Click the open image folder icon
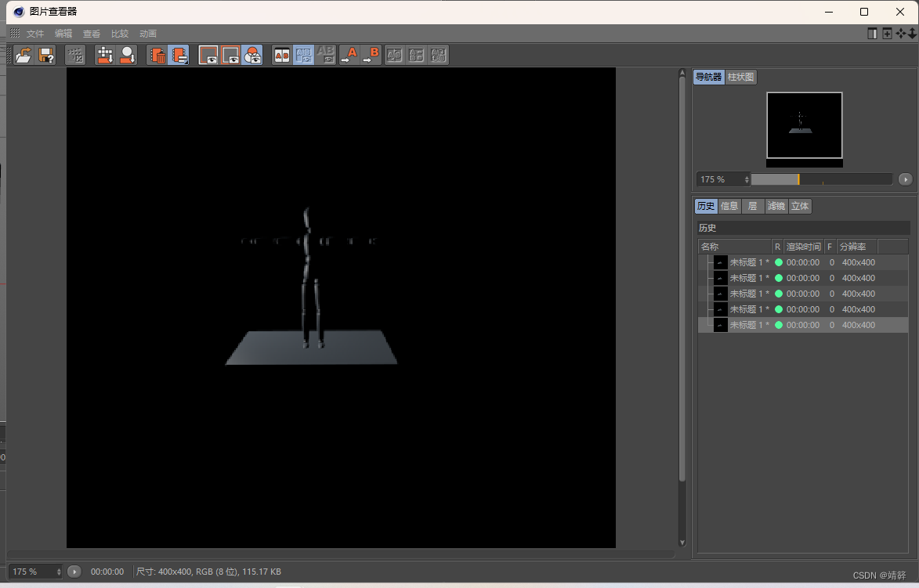919x588 pixels. (x=24, y=55)
